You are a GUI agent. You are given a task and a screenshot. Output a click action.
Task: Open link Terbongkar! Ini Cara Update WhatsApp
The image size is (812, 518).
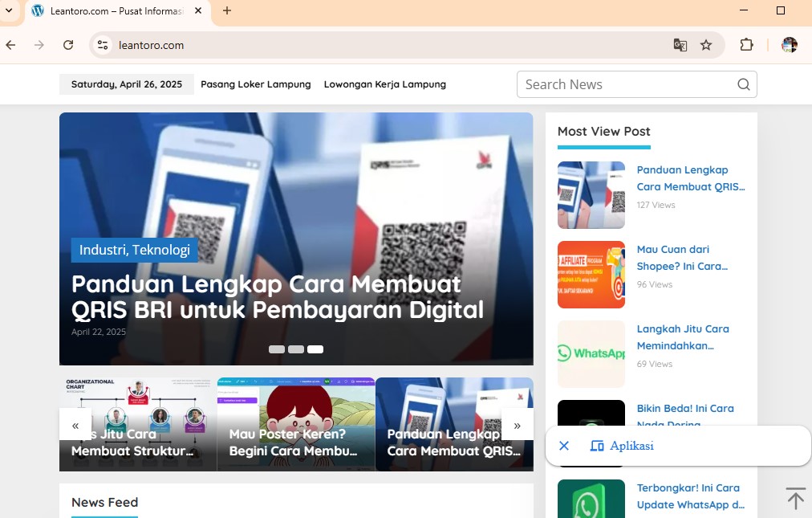point(691,496)
